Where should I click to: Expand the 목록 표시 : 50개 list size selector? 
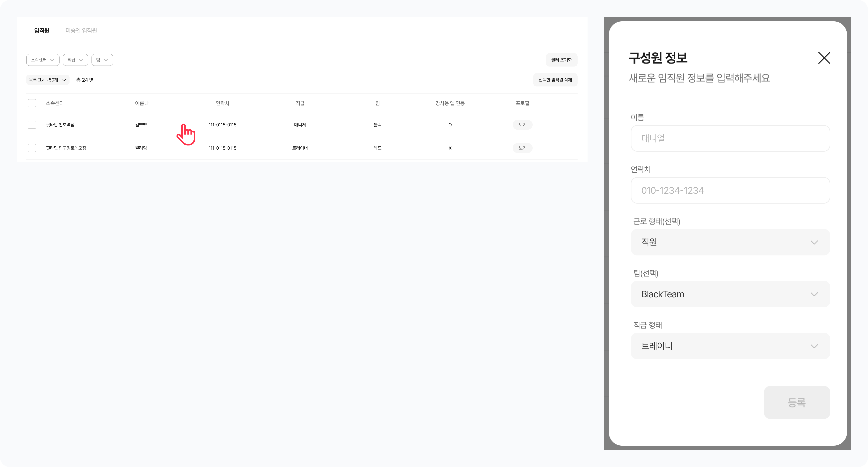coord(48,80)
